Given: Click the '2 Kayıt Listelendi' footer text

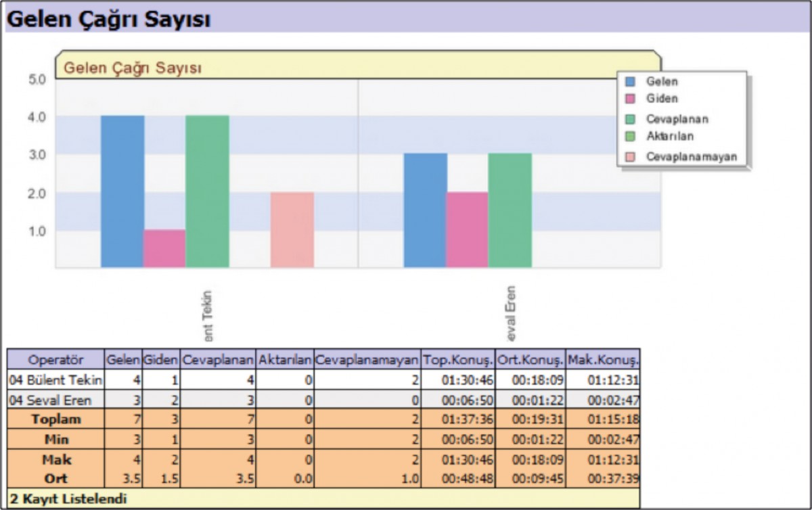Looking at the screenshot, I should pos(68,499).
